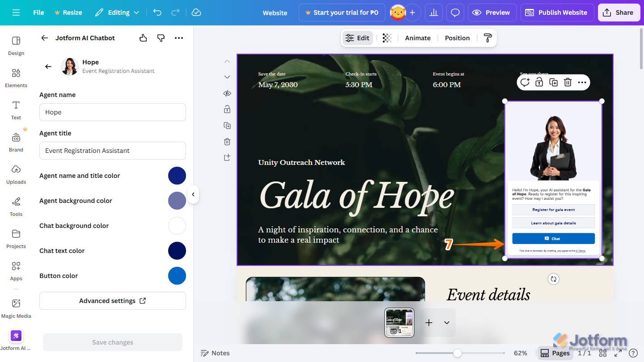Select the Text tool in the sidebar
644x362 pixels.
tap(16, 110)
